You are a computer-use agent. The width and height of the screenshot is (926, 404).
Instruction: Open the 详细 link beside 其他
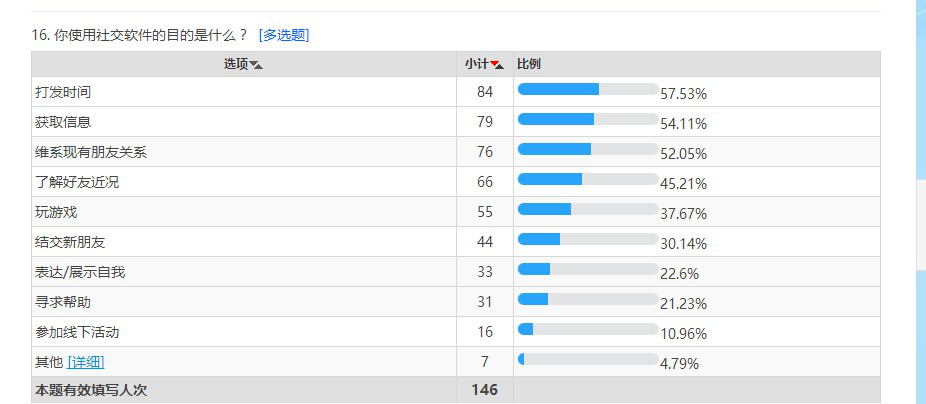[85, 362]
